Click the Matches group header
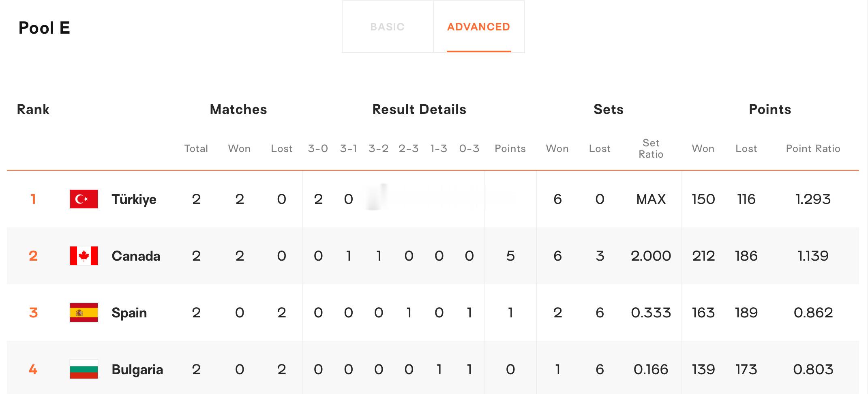This screenshot has height=394, width=868. point(238,109)
